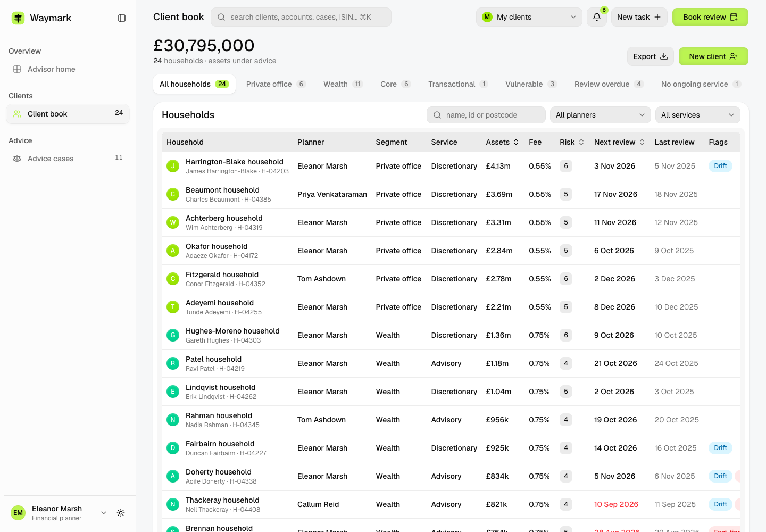Click the Hughes-Moreno household avatar
The width and height of the screenshot is (766, 532).
(x=173, y=335)
